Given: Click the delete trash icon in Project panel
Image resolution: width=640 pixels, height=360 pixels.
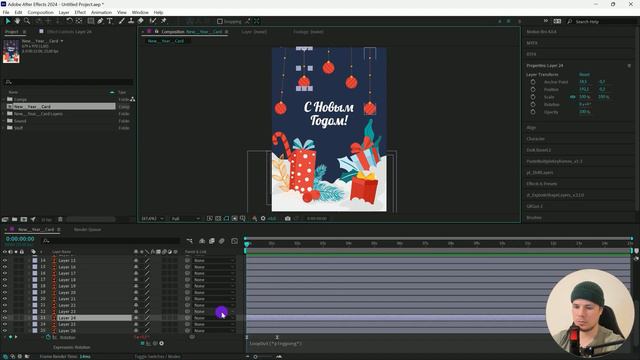Looking at the screenshot, I should pyautogui.click(x=60, y=219).
